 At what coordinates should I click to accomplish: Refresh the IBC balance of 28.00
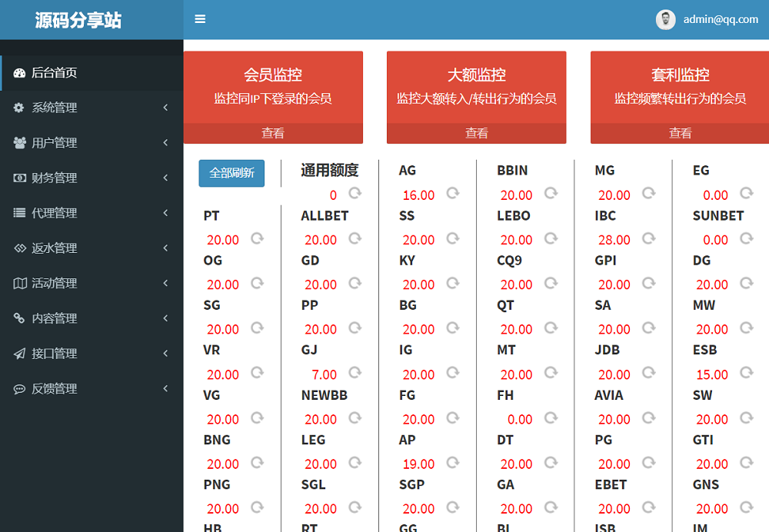pos(648,238)
